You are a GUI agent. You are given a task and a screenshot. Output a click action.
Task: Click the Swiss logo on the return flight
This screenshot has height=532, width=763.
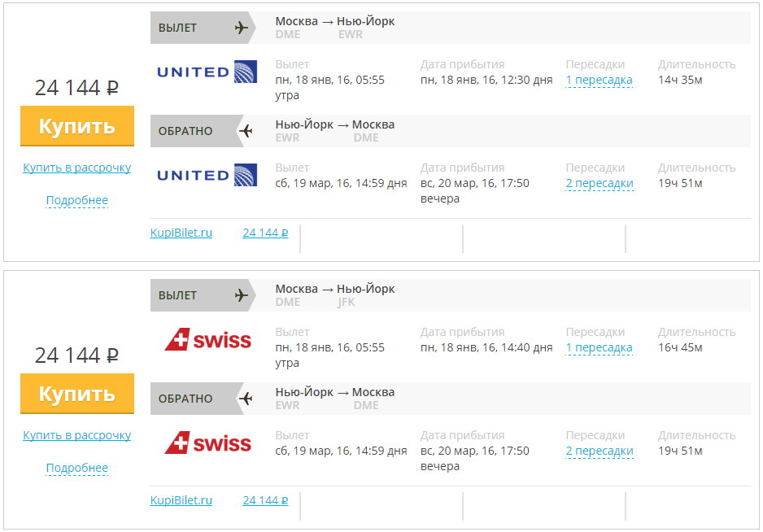tap(207, 443)
